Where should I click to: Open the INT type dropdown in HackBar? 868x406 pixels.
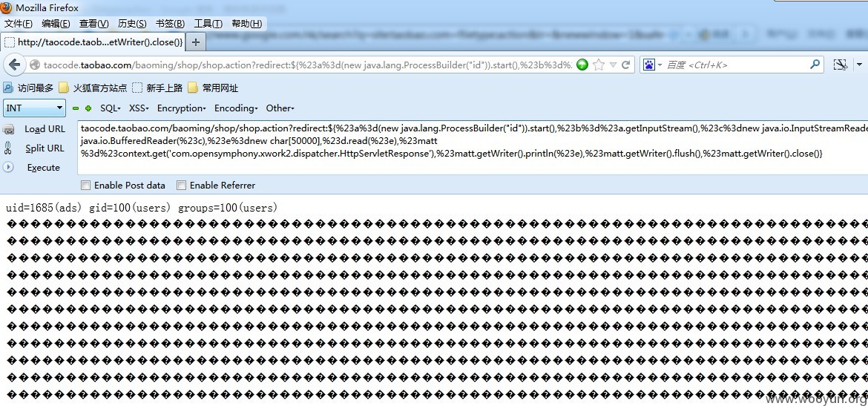34,108
